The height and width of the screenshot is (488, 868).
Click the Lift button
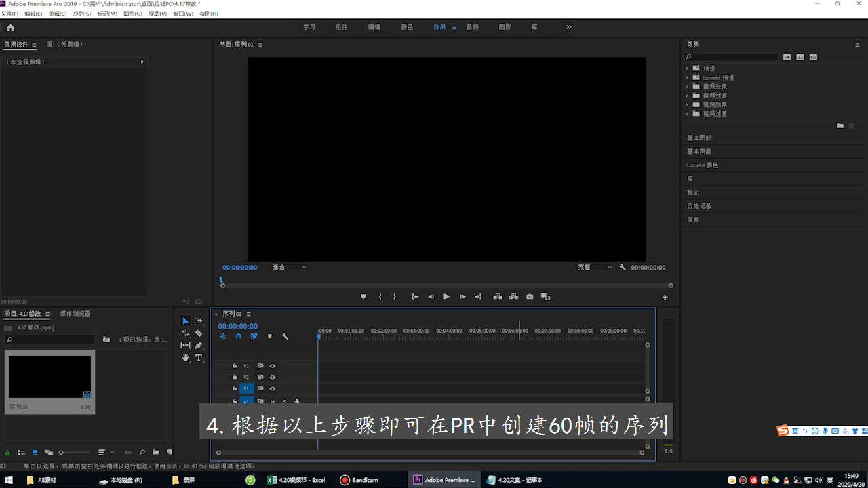click(498, 297)
